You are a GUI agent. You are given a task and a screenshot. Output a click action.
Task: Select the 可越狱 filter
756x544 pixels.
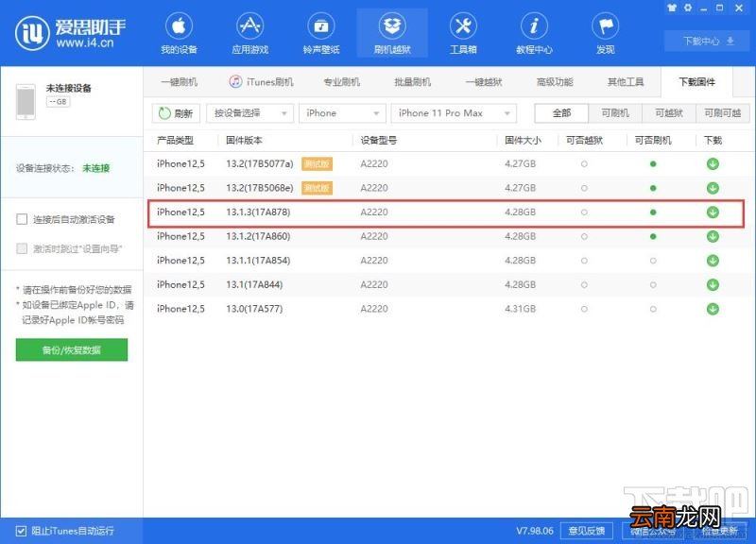669,113
